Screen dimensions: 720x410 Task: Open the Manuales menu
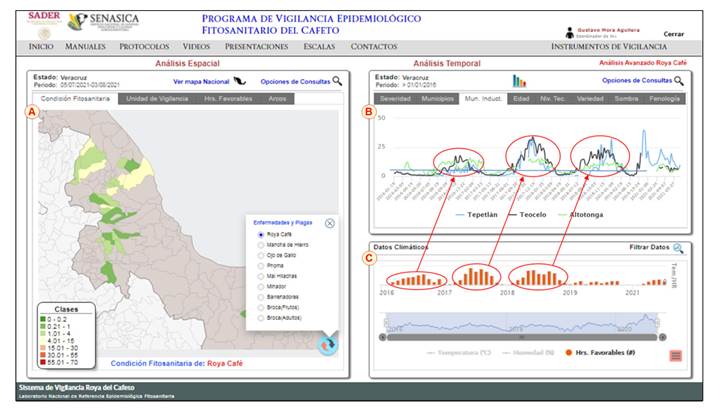pyautogui.click(x=85, y=47)
